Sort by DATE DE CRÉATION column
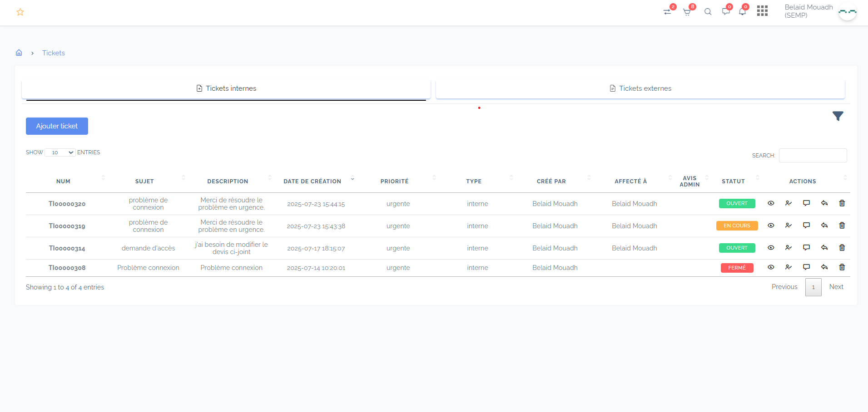The width and height of the screenshot is (868, 412). (x=312, y=181)
